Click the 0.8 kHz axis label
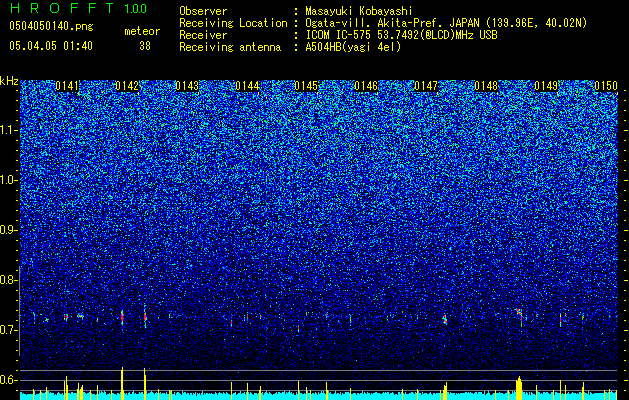Image resolution: width=629 pixels, height=400 pixels. tap(8, 280)
